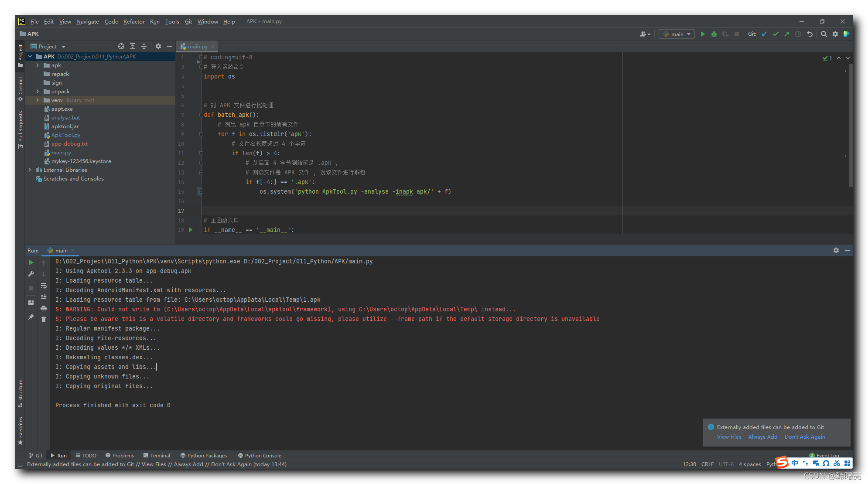Click Git update project arrow icon
The image size is (868, 484).
click(764, 34)
